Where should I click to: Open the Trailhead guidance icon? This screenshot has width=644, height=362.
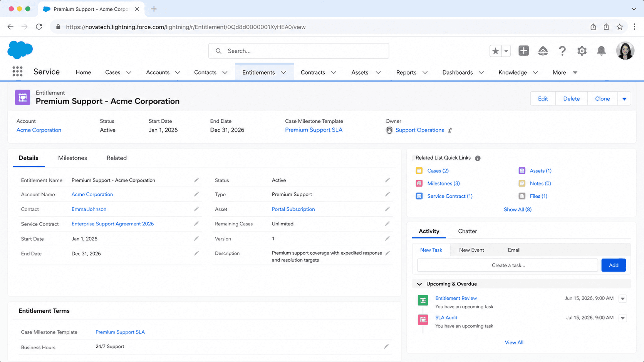[x=543, y=51]
